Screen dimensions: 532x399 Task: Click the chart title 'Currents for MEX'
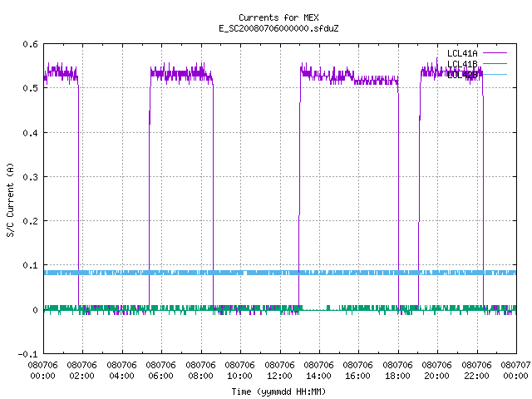click(278, 17)
